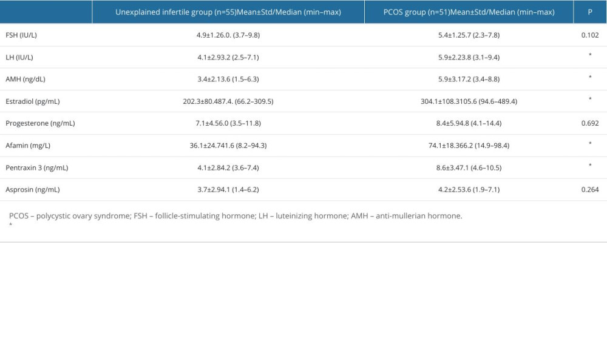Click the asterisk in the LH row
This screenshot has width=607, height=364.
click(590, 55)
